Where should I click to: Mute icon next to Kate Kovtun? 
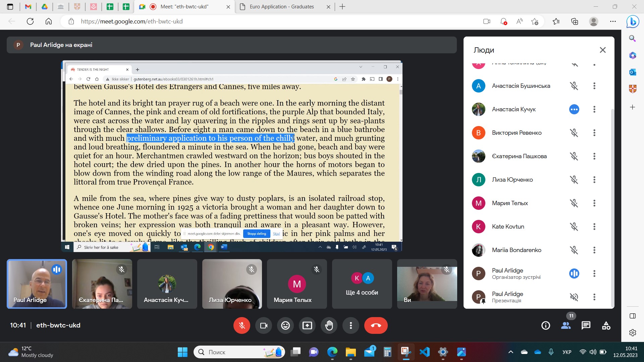tap(574, 227)
